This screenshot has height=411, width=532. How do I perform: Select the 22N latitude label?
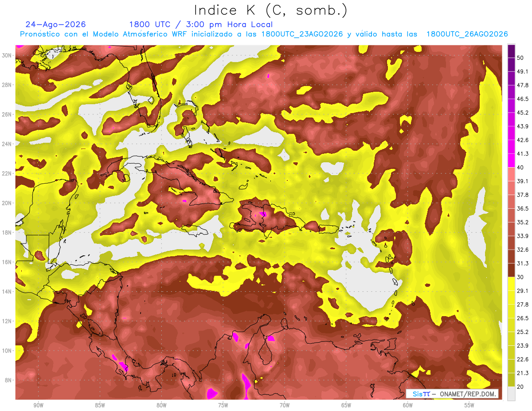point(8,173)
